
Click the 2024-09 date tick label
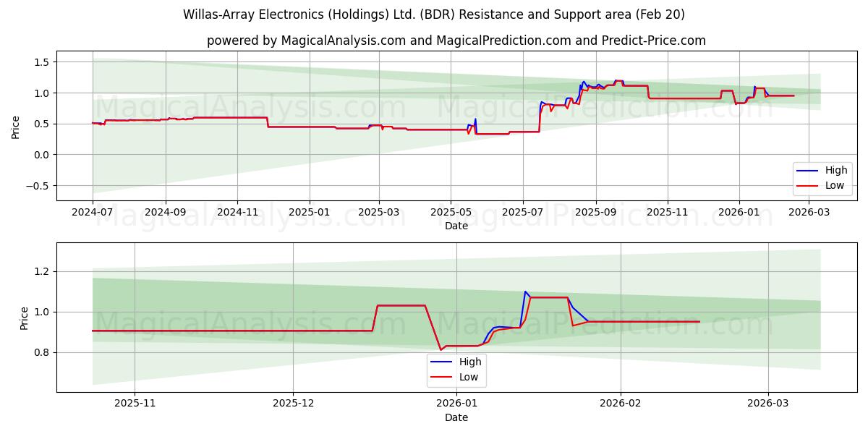pyautogui.click(x=166, y=213)
